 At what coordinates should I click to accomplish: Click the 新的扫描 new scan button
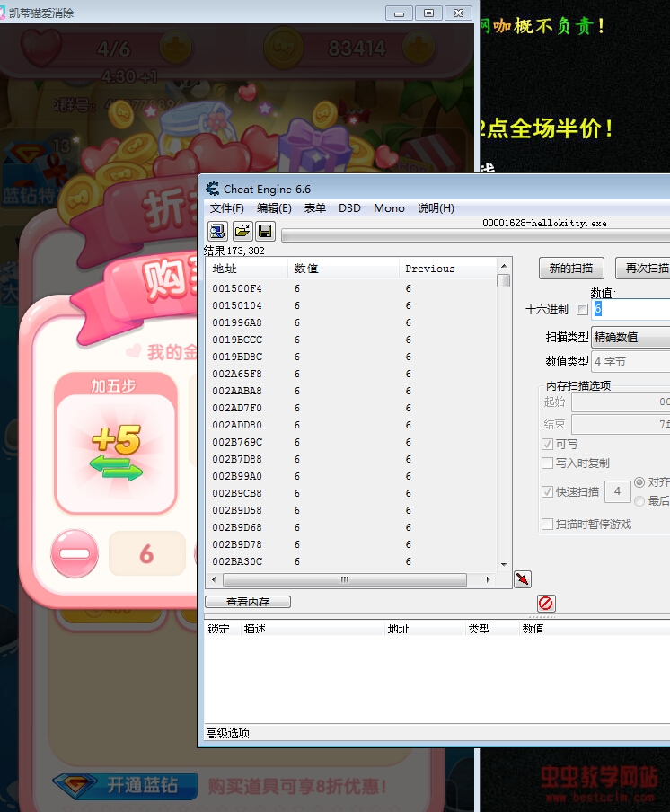point(571,269)
